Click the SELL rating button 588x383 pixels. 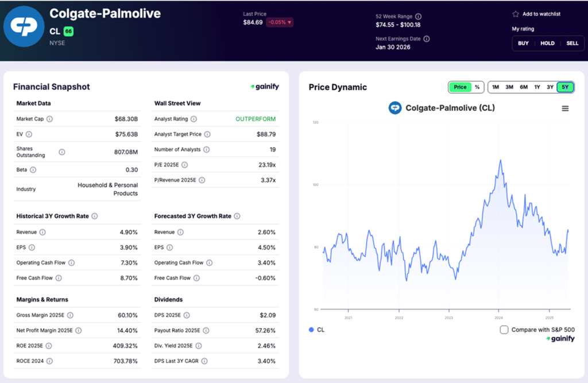coord(573,43)
